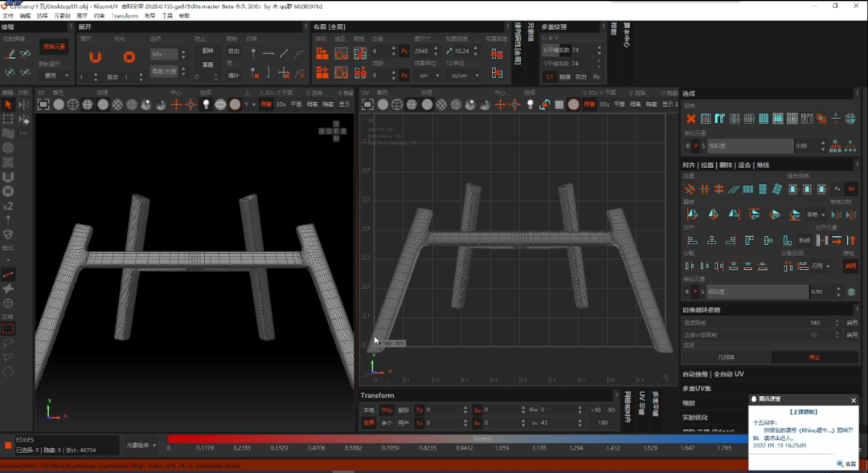Select the arrow pointer tool in left sidebar
Viewport: 868px width, 473px height.
click(8, 104)
